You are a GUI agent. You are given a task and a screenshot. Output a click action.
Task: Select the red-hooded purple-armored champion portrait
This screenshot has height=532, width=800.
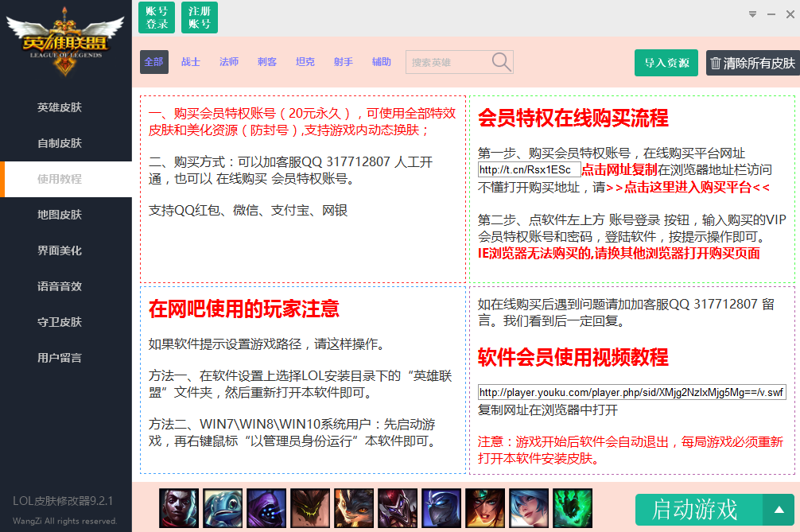(x=398, y=508)
